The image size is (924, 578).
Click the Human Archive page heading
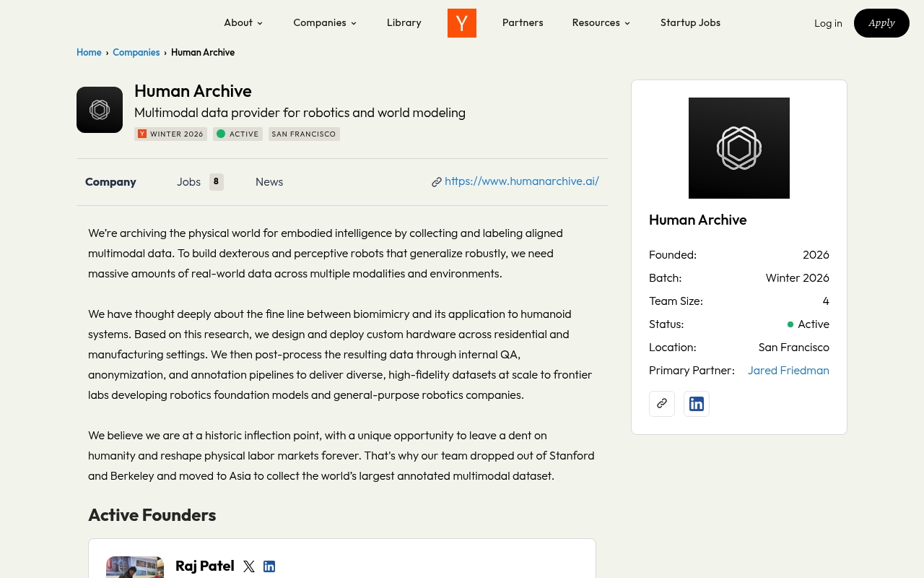click(x=193, y=91)
